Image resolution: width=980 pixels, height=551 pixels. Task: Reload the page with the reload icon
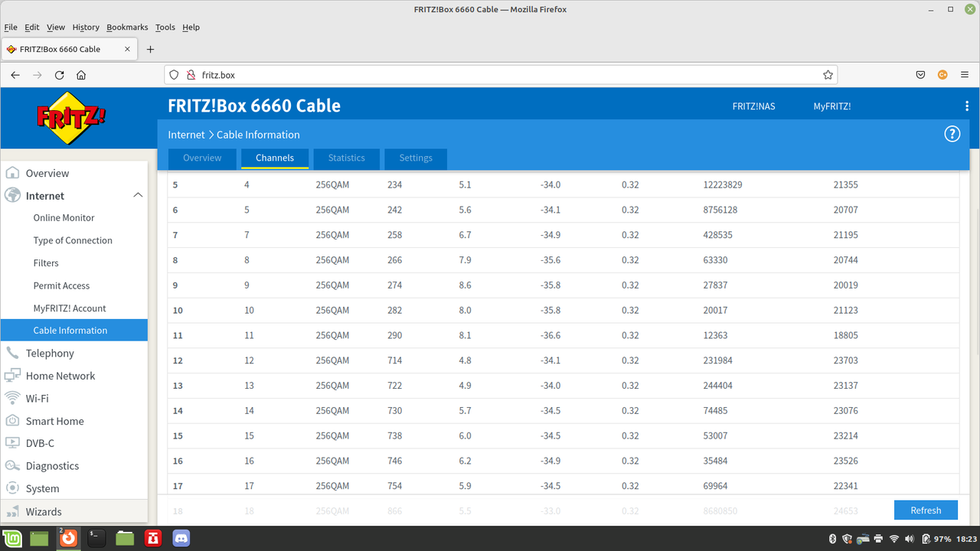(x=60, y=75)
